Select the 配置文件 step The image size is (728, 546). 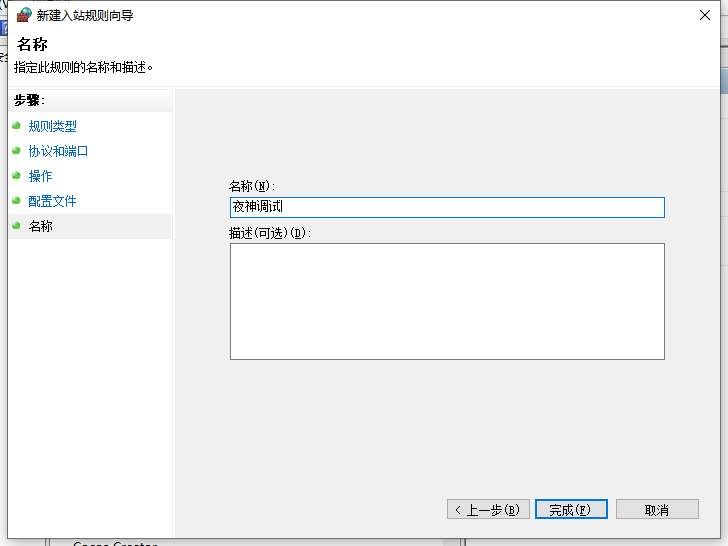(x=52, y=201)
